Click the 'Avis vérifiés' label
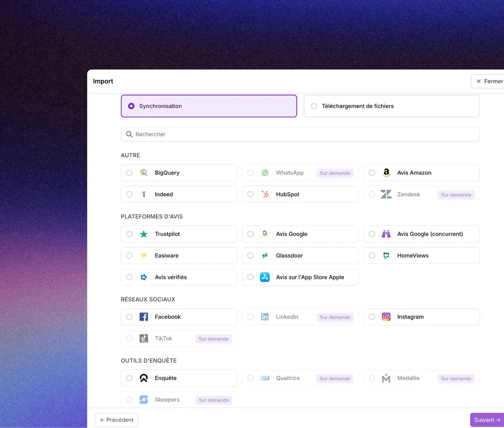504x428 pixels. click(x=171, y=277)
